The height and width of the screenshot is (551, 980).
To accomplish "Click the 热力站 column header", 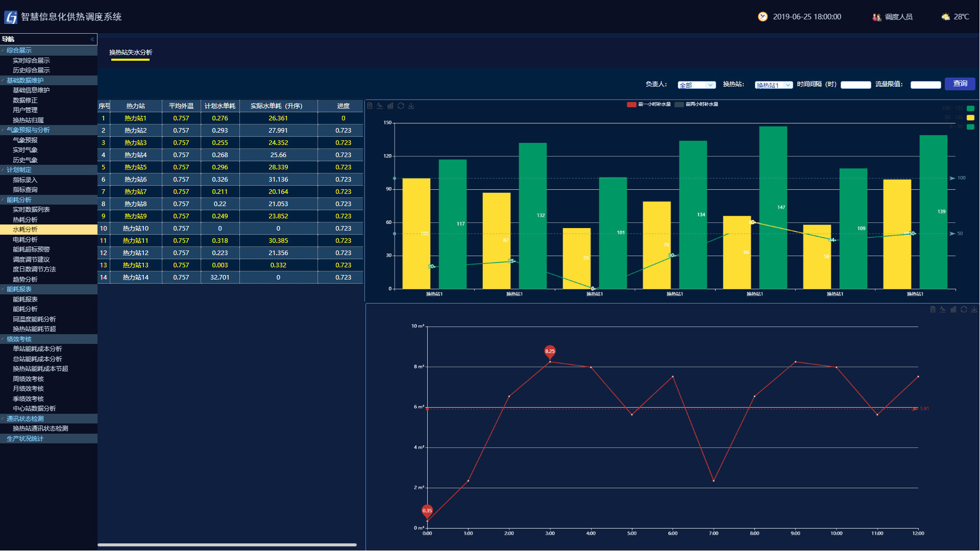I will pyautogui.click(x=136, y=106).
